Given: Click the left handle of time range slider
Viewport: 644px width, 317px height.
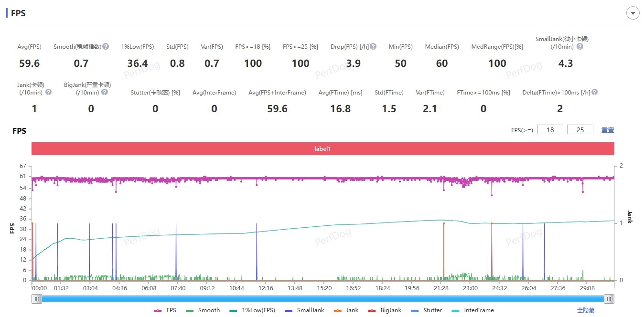Looking at the screenshot, I should [37, 299].
